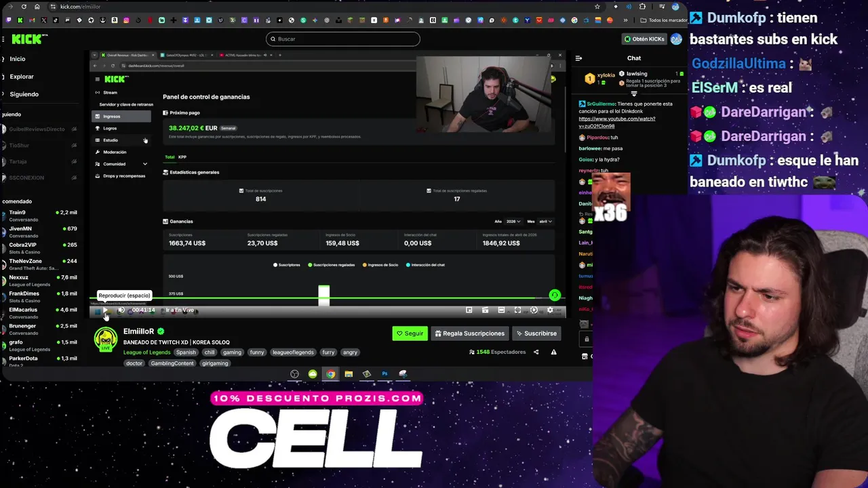This screenshot has height=488, width=868.
Task: Enter fullscreen mode in the video player
Action: (517, 310)
